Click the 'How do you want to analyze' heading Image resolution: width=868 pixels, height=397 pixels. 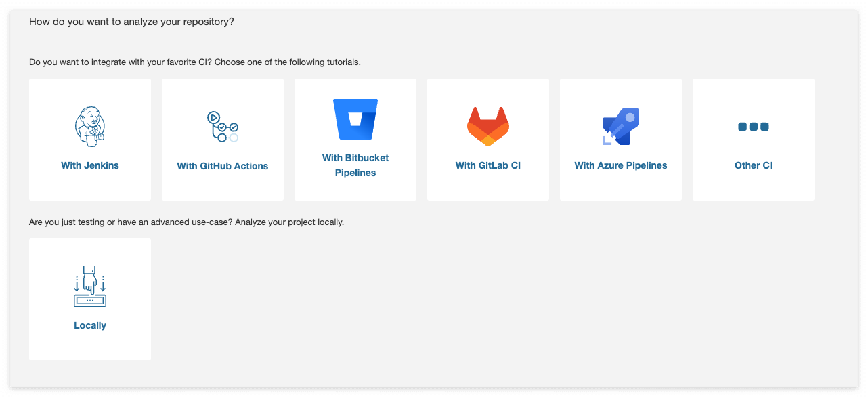(x=131, y=22)
